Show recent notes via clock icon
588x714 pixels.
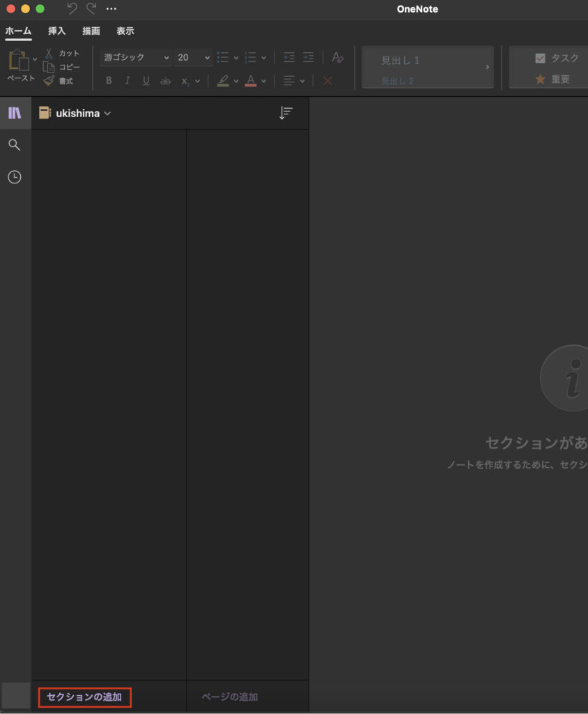click(15, 177)
